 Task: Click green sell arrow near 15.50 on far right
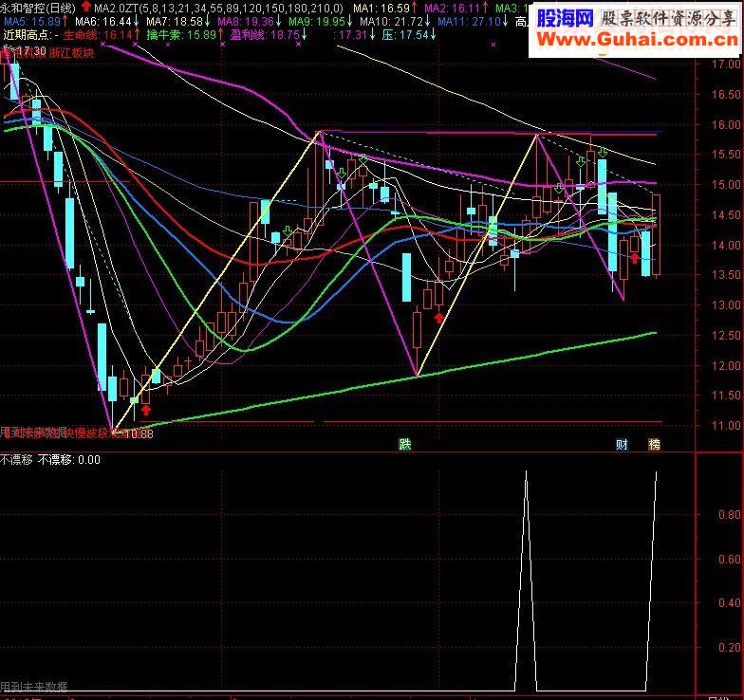[603, 152]
